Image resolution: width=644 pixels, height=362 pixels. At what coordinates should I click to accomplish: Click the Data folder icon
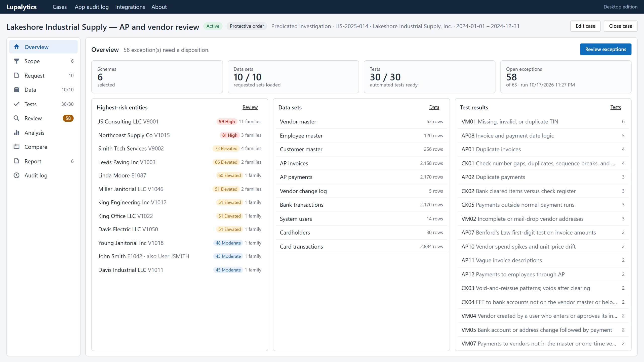point(17,90)
